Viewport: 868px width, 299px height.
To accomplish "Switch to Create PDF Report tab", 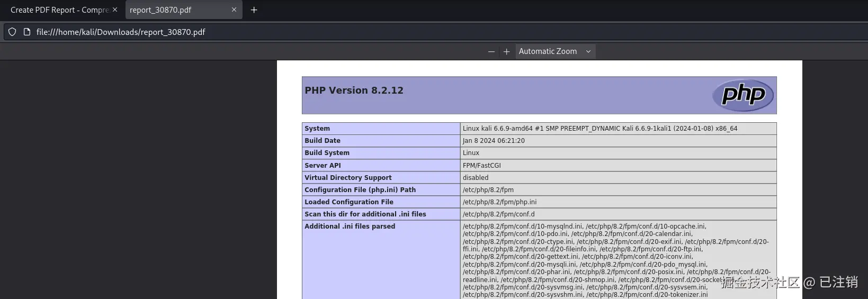I will tap(59, 10).
